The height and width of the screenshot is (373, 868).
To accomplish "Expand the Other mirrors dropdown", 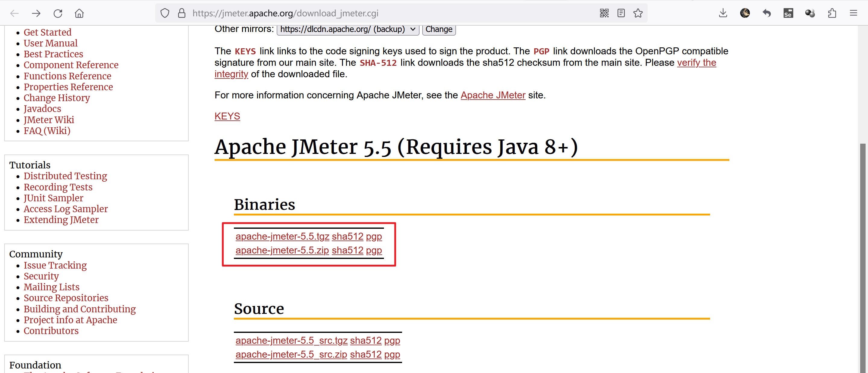I will (348, 29).
